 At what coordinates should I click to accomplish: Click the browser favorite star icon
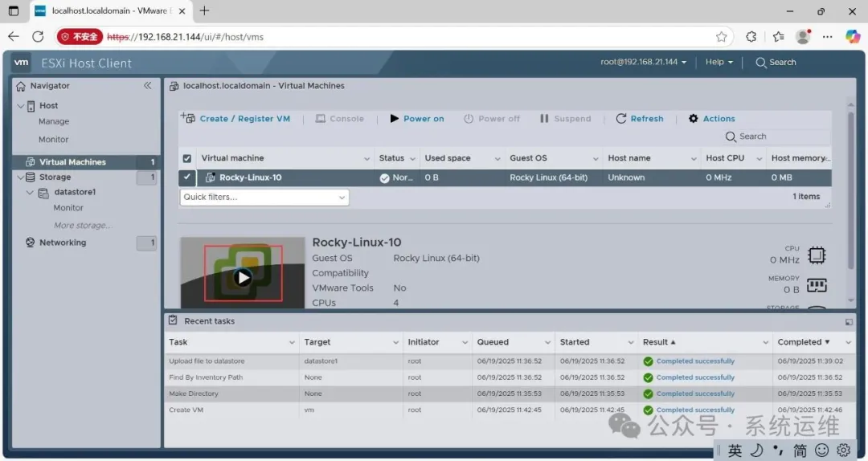pyautogui.click(x=721, y=36)
